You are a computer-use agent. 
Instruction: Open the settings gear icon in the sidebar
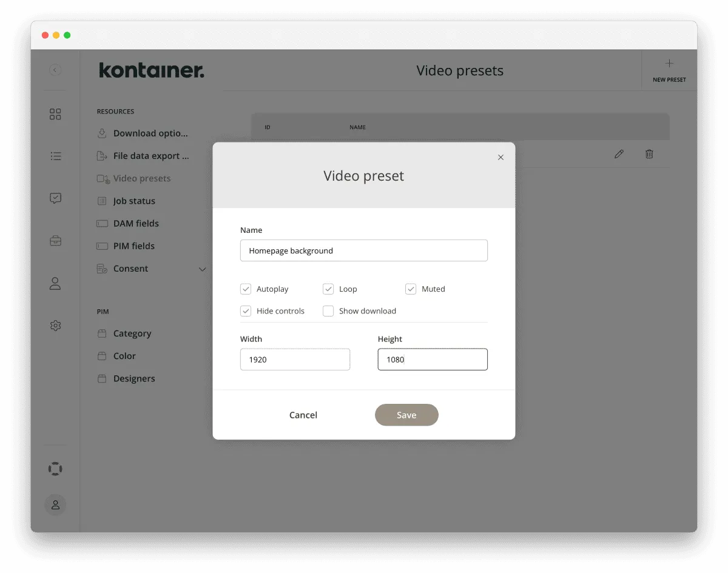coord(55,326)
